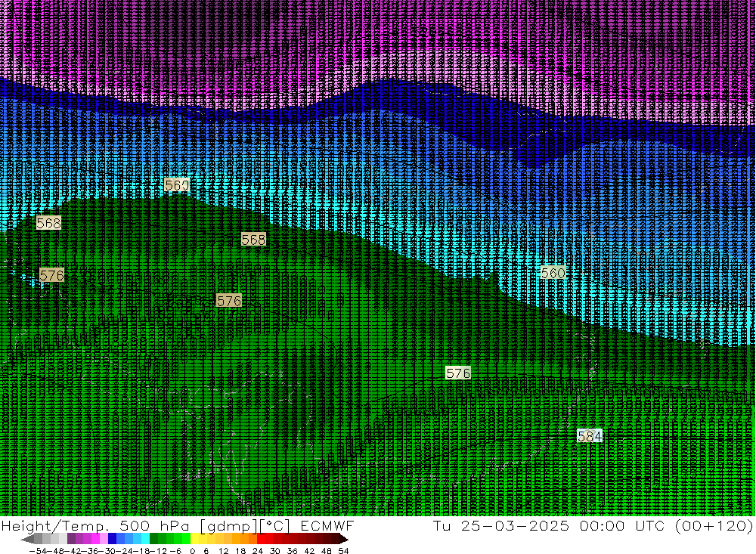
Task: Click the 0 legend value
Action: click(192, 551)
